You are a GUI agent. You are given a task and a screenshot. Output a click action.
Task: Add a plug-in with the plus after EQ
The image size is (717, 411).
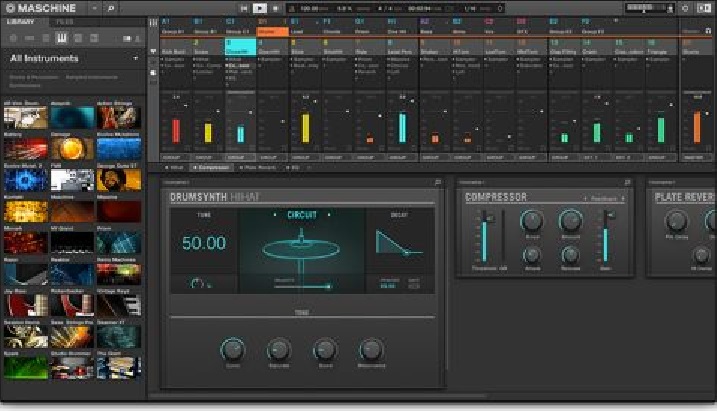tap(309, 168)
